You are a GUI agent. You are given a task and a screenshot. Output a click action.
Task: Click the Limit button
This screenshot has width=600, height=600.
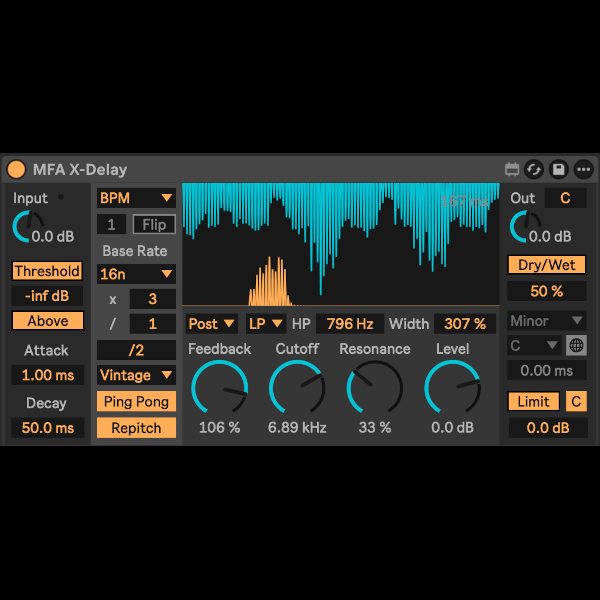pyautogui.click(x=533, y=401)
